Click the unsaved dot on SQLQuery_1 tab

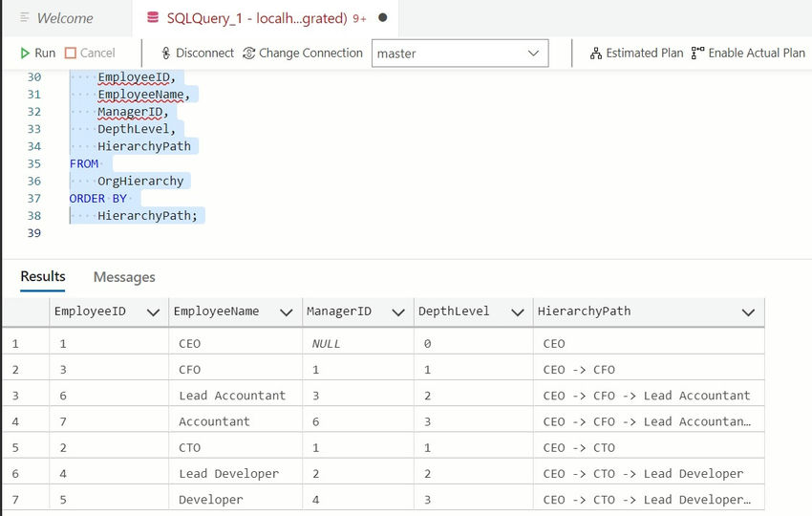(383, 18)
